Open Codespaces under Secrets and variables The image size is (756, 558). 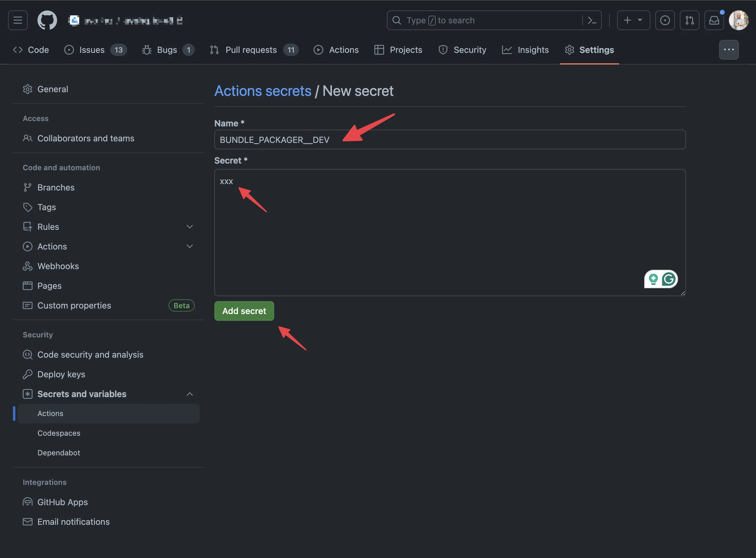tap(59, 433)
